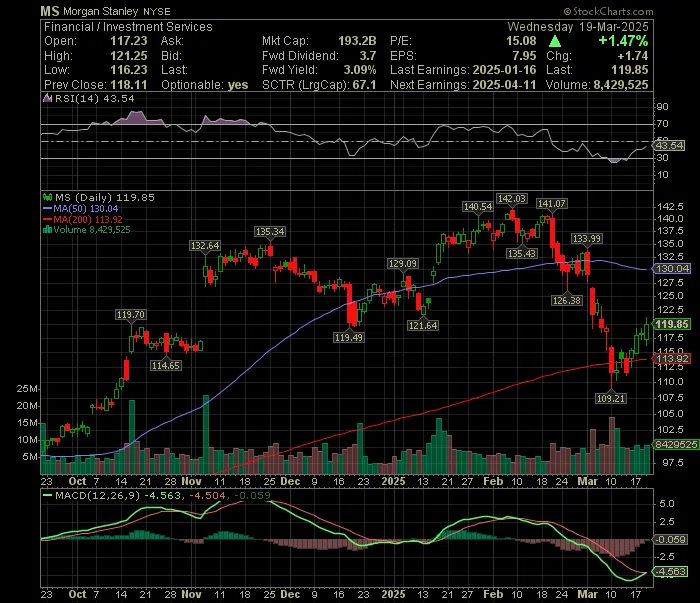Click the 119.49 price label
This screenshot has width=700, height=603.
click(x=349, y=337)
